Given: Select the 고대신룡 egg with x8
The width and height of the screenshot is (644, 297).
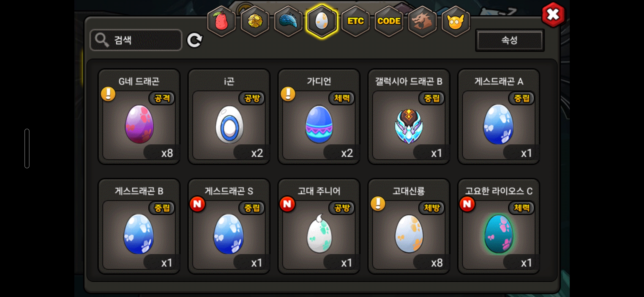Looking at the screenshot, I should (409, 227).
